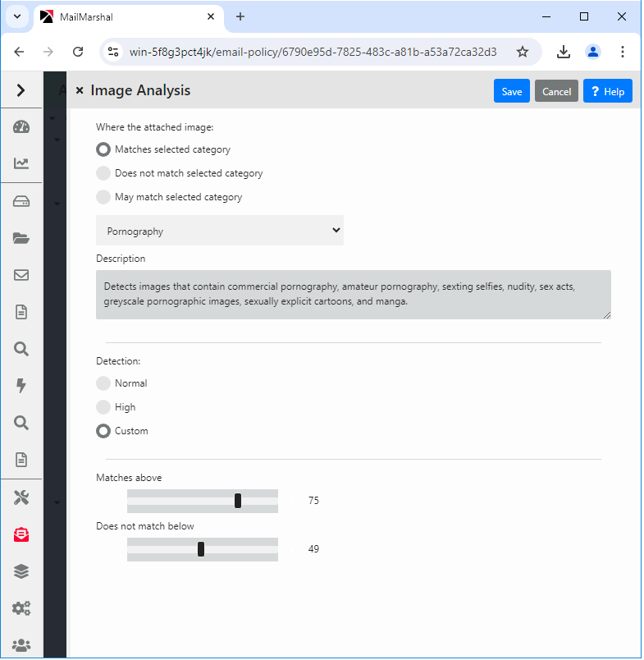Select 'May match selected category' radio button
Image resolution: width=644 pixels, height=660 pixels.
pyautogui.click(x=103, y=197)
